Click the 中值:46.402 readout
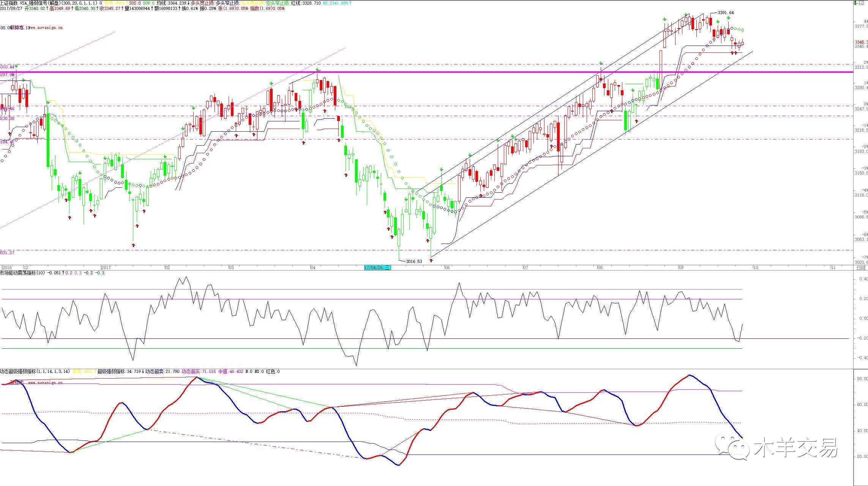 [231, 371]
